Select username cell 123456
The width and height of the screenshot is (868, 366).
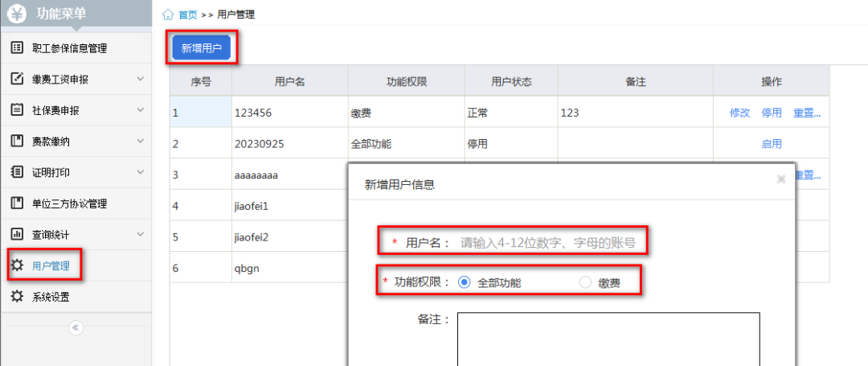[290, 113]
